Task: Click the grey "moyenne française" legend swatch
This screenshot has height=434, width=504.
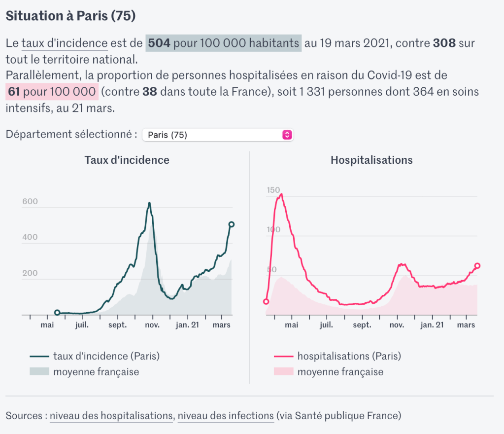Action: click(39, 372)
